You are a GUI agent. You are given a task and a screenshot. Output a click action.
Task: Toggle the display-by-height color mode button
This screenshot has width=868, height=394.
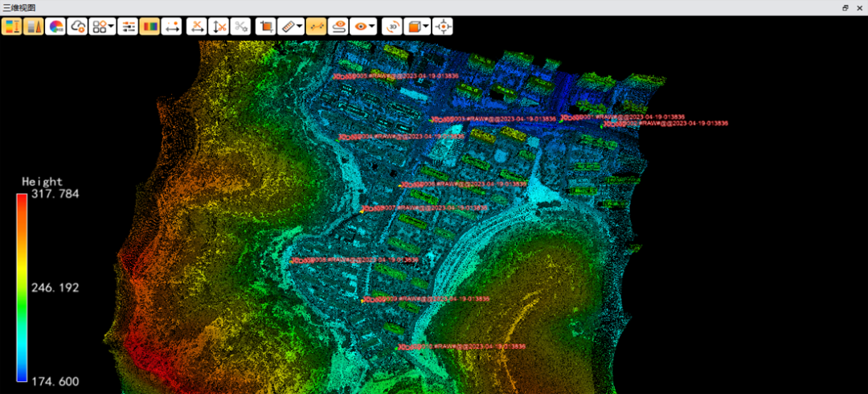[11, 27]
